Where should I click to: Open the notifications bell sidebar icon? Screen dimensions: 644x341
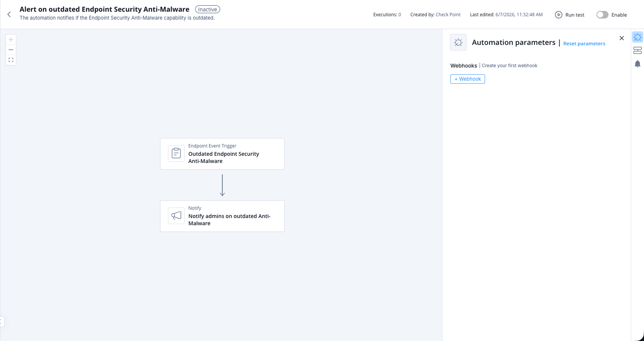637,64
